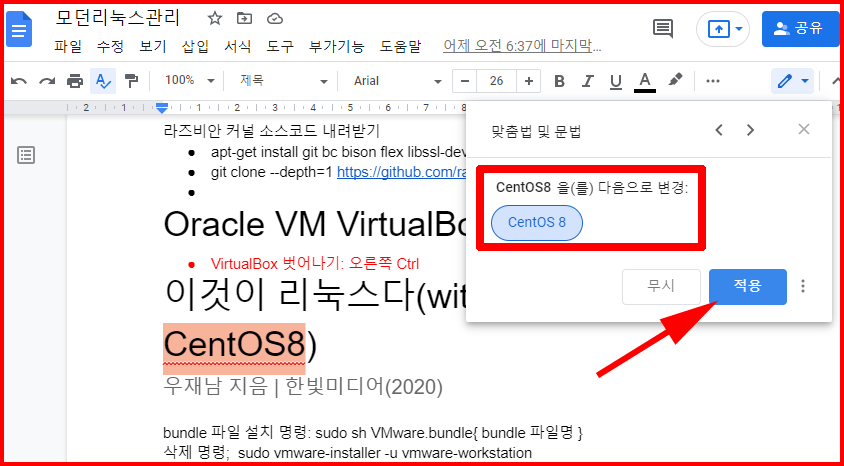The image size is (844, 466).
Task: Show the document outline icon
Action: (x=26, y=155)
